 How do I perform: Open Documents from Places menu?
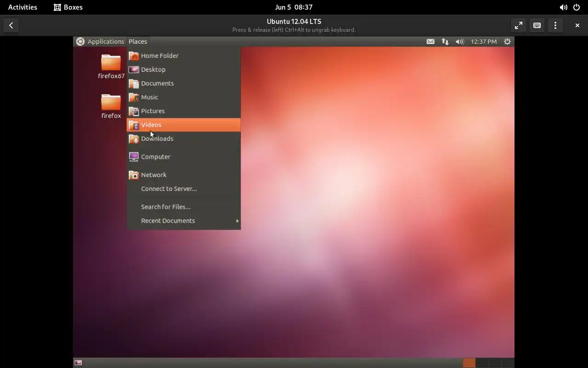tap(183, 83)
